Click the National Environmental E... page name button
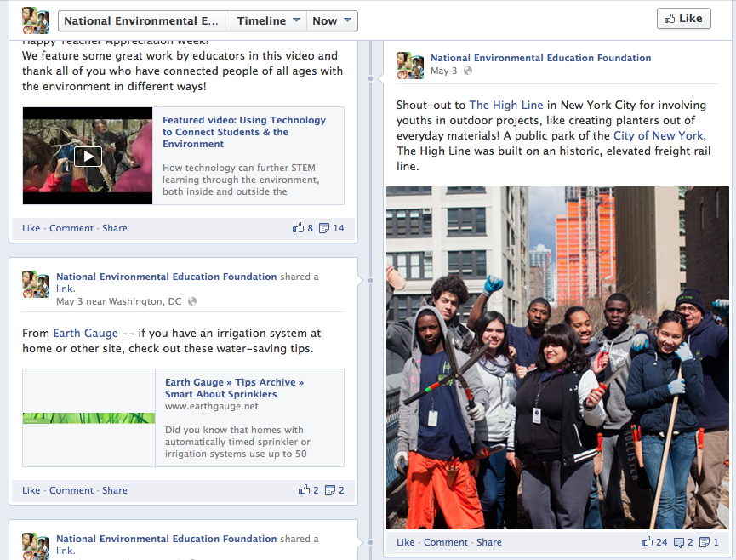Viewport: 736px width, 560px height. [145, 21]
